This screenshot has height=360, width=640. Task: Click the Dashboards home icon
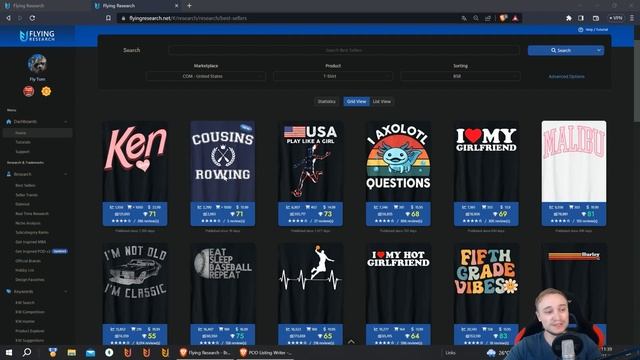(x=9, y=122)
